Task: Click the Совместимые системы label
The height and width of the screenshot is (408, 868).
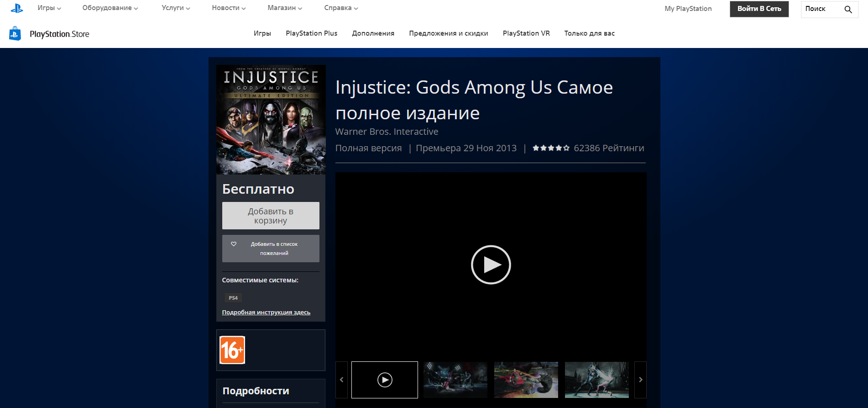Action: (260, 280)
